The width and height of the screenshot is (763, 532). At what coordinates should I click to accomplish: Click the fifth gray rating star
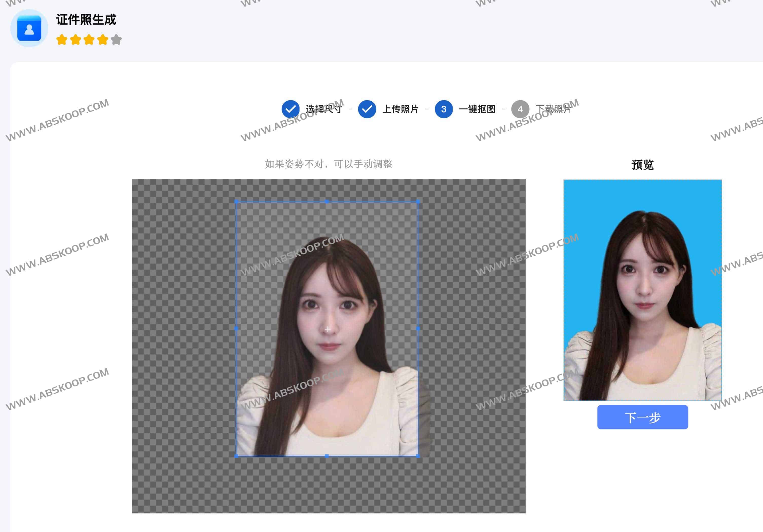pyautogui.click(x=116, y=40)
